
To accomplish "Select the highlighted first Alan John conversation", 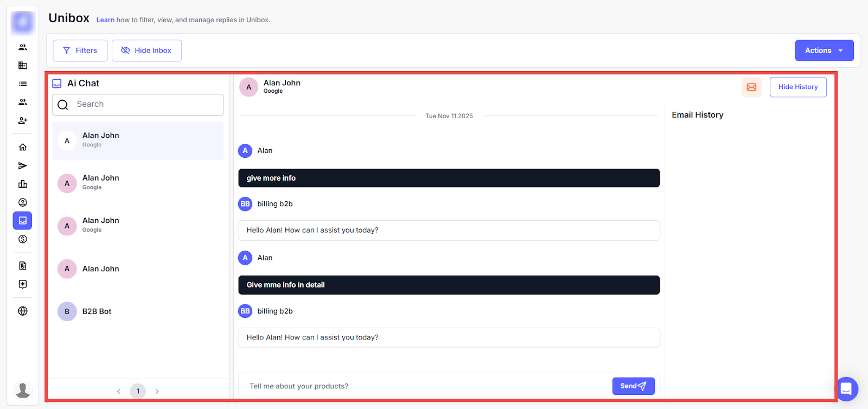I will (x=138, y=140).
